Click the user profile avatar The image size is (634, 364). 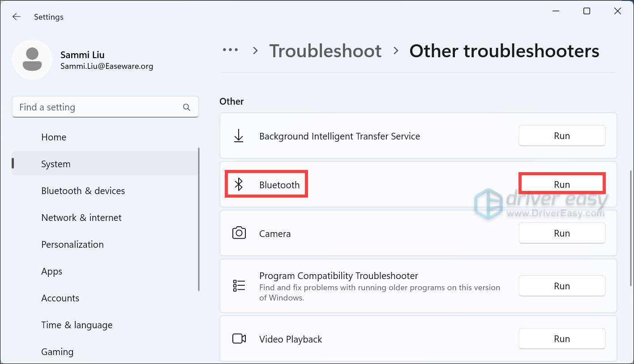click(x=32, y=59)
